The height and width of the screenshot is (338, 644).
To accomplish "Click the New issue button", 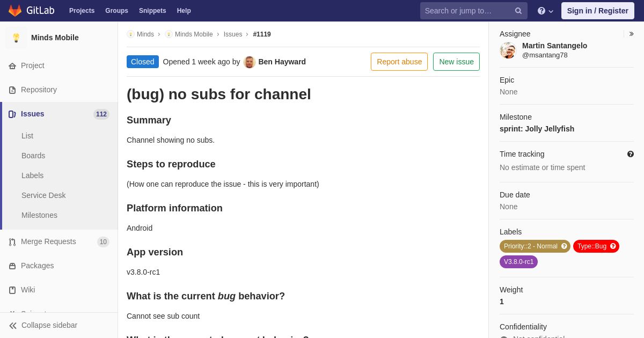I will tap(456, 62).
